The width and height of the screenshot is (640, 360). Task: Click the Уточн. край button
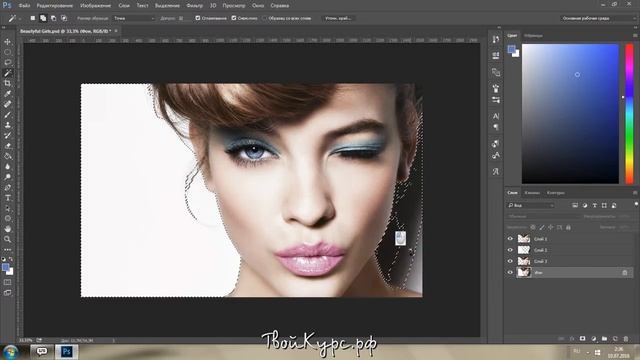338,18
